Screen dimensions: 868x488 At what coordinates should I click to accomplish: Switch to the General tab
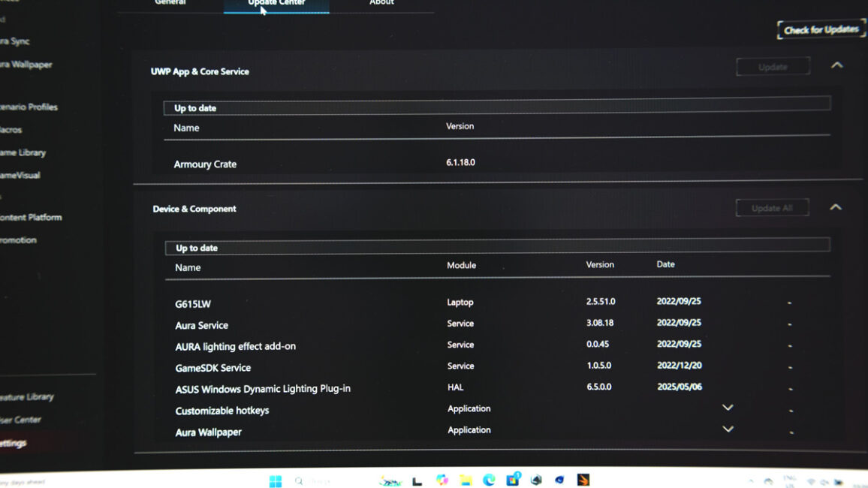[x=170, y=3]
